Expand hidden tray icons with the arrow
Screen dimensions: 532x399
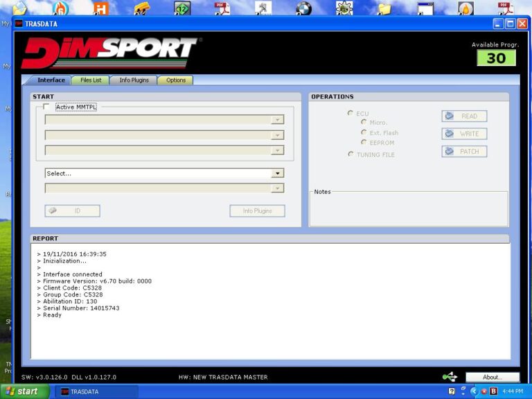point(474,391)
